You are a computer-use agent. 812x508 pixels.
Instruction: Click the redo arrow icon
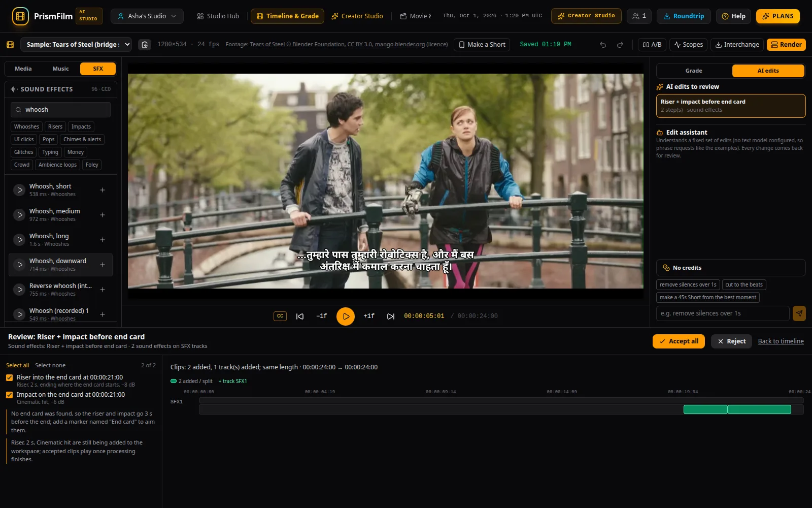620,45
